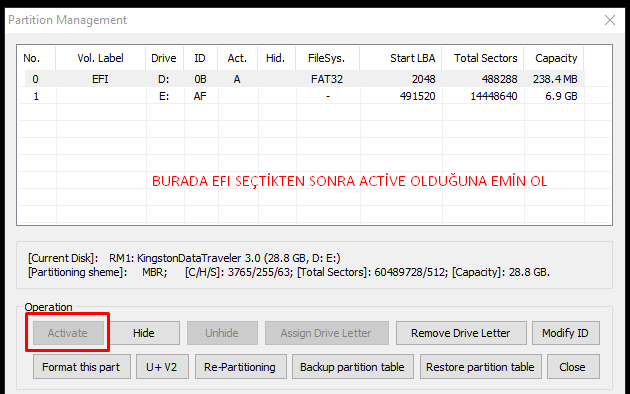Click the U+ V2 button
Image resolution: width=630 pixels, height=394 pixels.
(x=162, y=367)
